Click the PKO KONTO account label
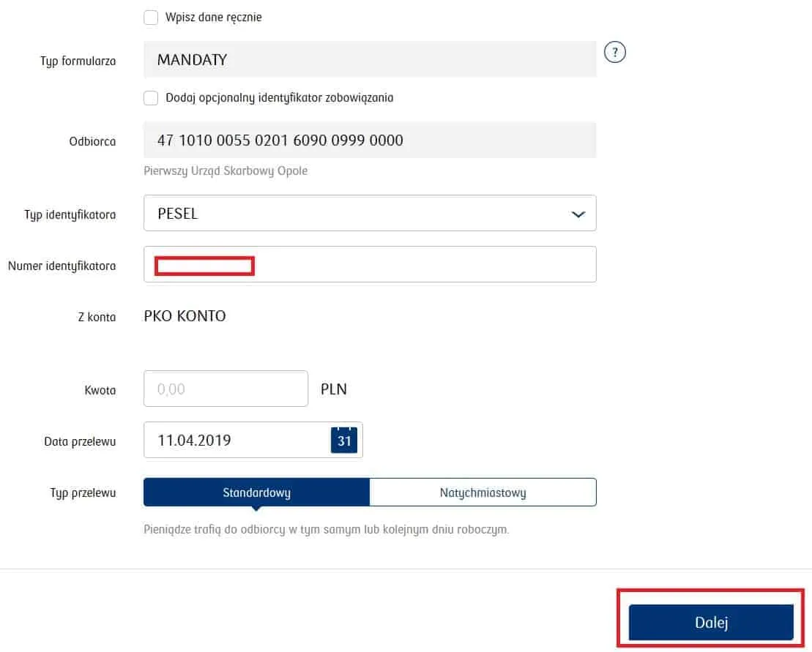The height and width of the screenshot is (652, 812). pos(185,315)
